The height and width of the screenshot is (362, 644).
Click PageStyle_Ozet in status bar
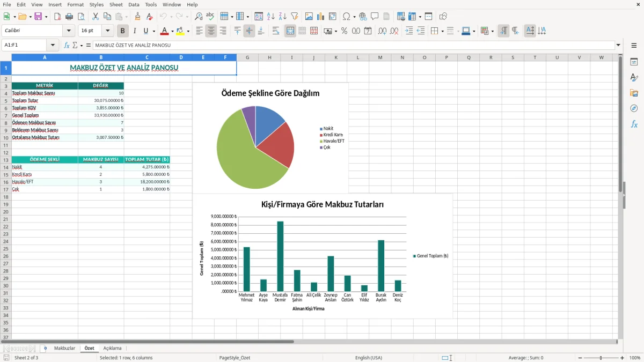[235, 358]
